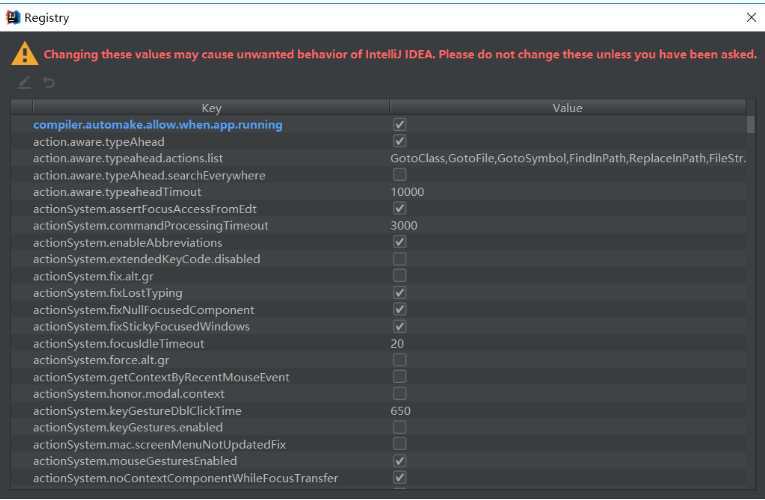Select action.aware.typeAhead.searchEverywhere key

(x=149, y=176)
